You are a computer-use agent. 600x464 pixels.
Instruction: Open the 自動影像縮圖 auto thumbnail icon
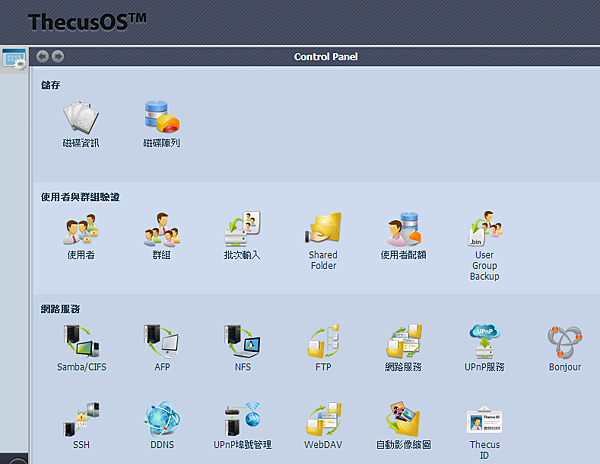click(404, 419)
